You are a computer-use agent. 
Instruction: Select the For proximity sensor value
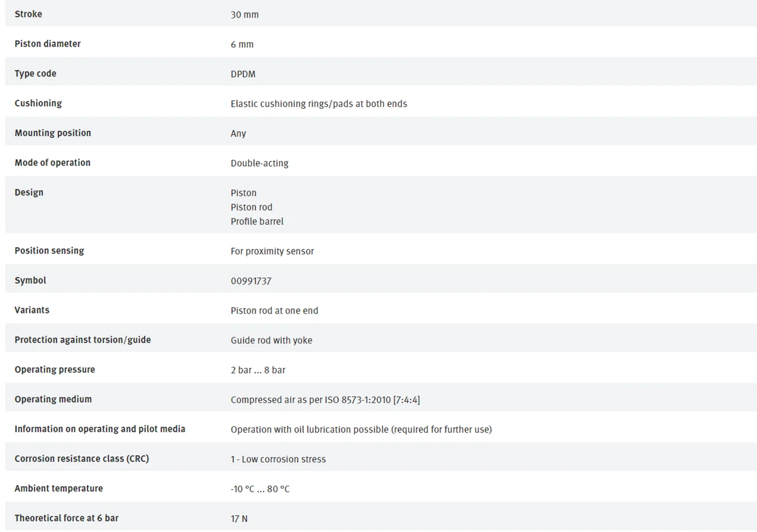[272, 251]
